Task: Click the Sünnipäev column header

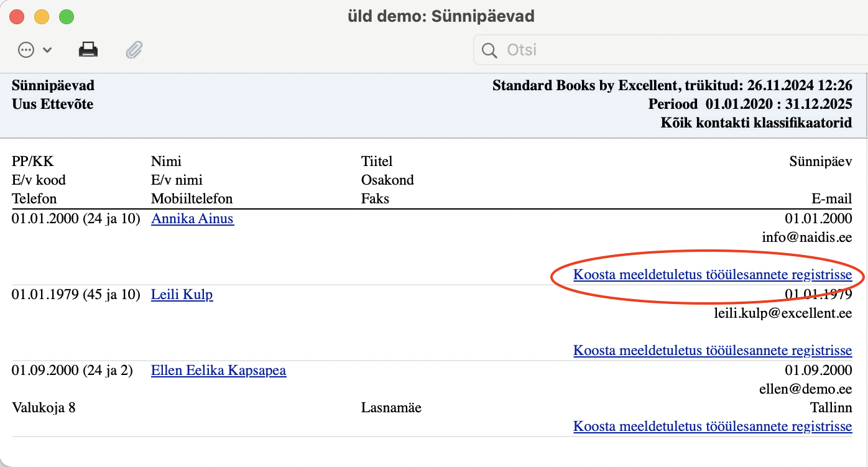Action: [821, 162]
